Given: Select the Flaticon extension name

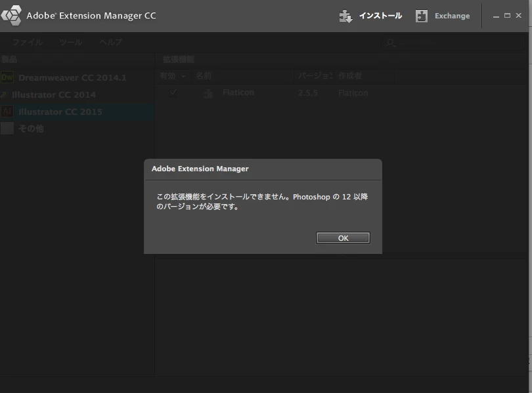Looking at the screenshot, I should point(238,93).
